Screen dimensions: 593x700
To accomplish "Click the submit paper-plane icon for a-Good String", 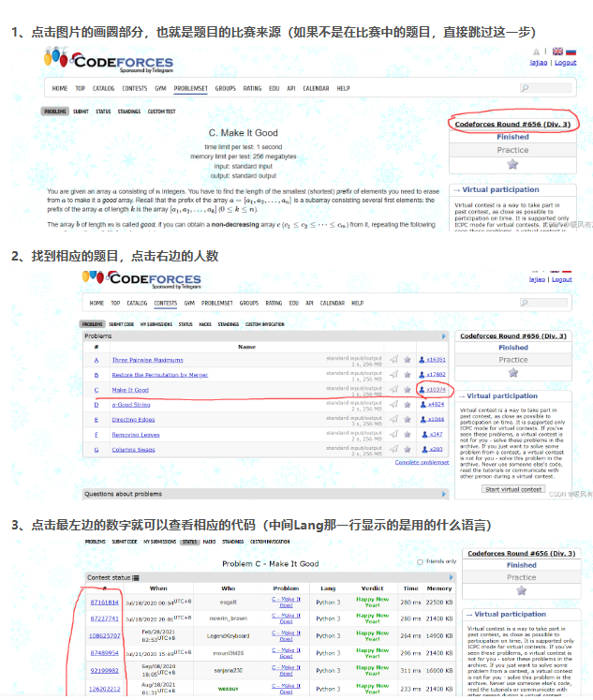I will (x=394, y=404).
